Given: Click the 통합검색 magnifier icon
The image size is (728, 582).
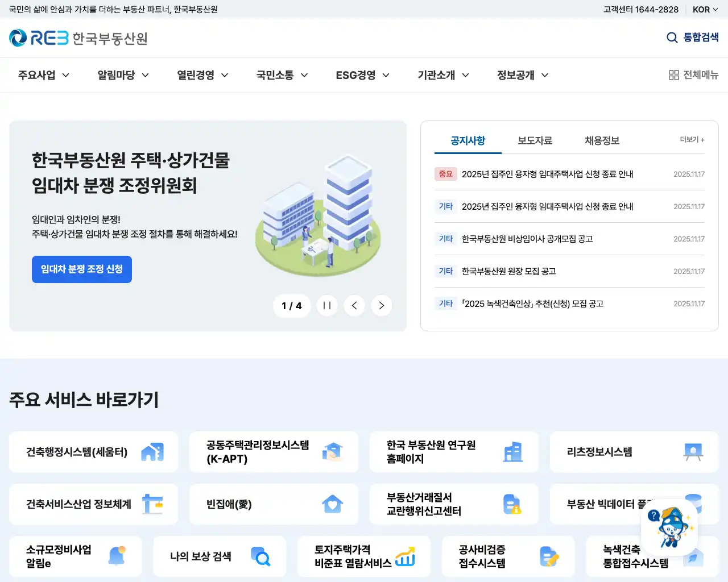Looking at the screenshot, I should tap(671, 38).
